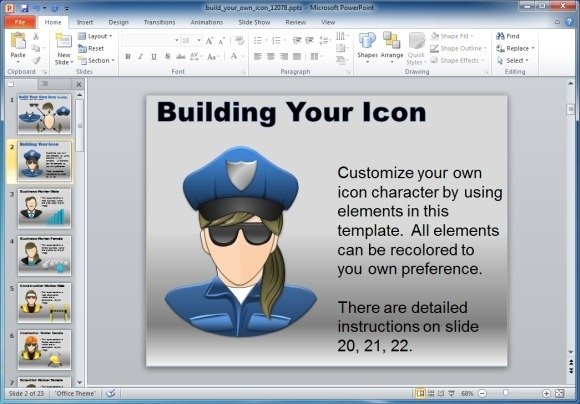Click the Arrange icon in Drawing group
The width and height of the screenshot is (580, 404).
[x=391, y=40]
